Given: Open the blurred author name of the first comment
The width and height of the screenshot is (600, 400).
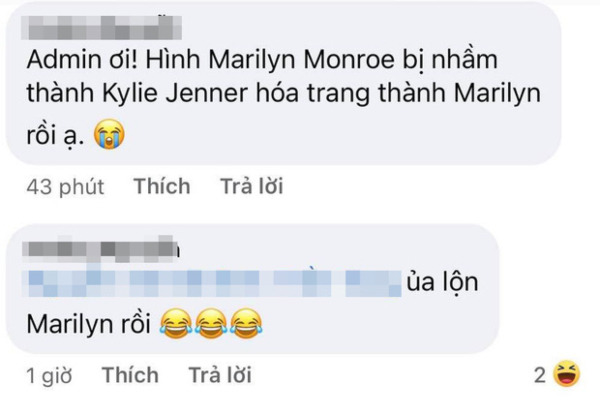Looking at the screenshot, I should click(x=101, y=28).
